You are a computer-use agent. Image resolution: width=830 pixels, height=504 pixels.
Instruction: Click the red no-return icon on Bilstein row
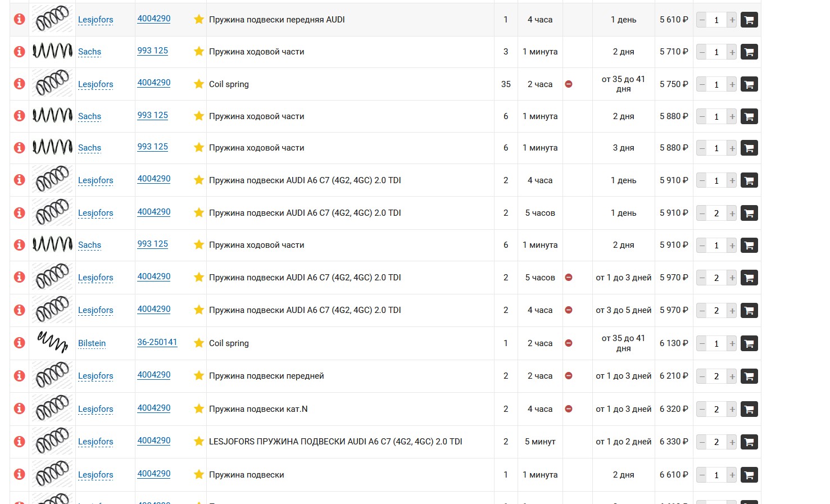click(569, 343)
